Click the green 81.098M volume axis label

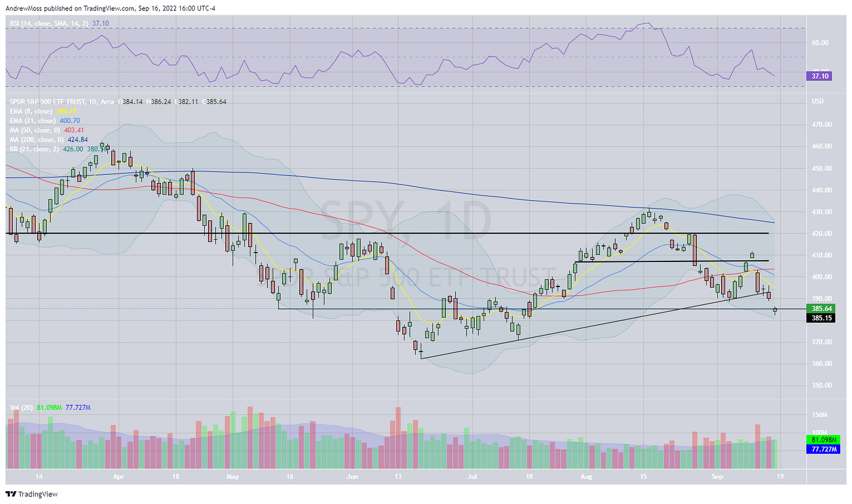pyautogui.click(x=823, y=440)
